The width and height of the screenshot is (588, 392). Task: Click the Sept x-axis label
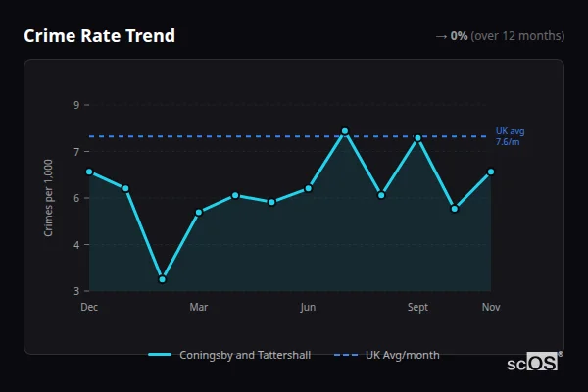(x=418, y=308)
